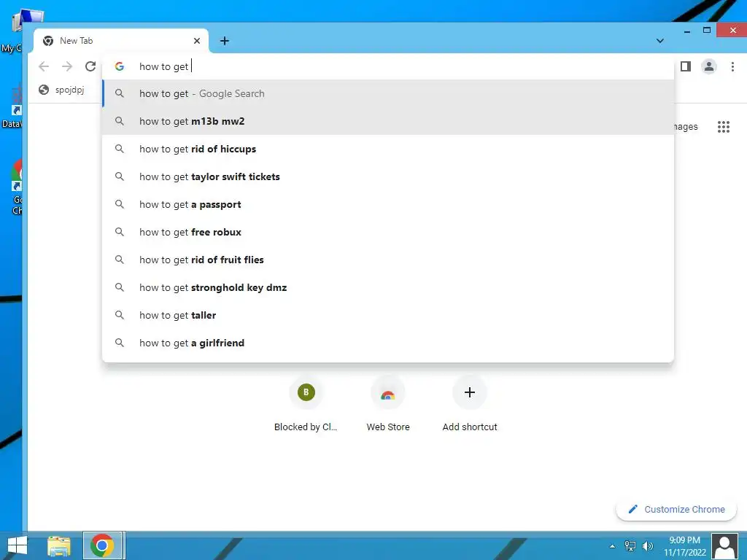Click the Chrome taskbar icon
This screenshot has height=560, width=747.
(102, 545)
